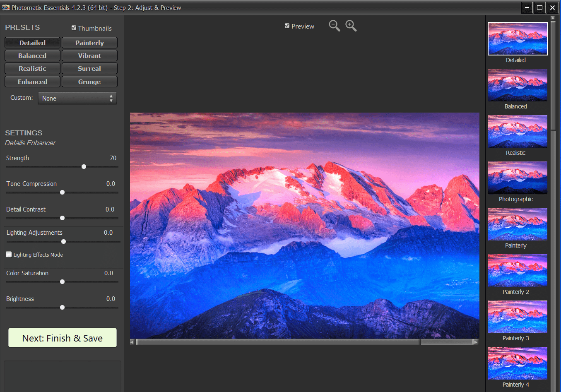Click the zoom out magnifier icon
Image resolution: width=561 pixels, height=392 pixels.
point(334,26)
